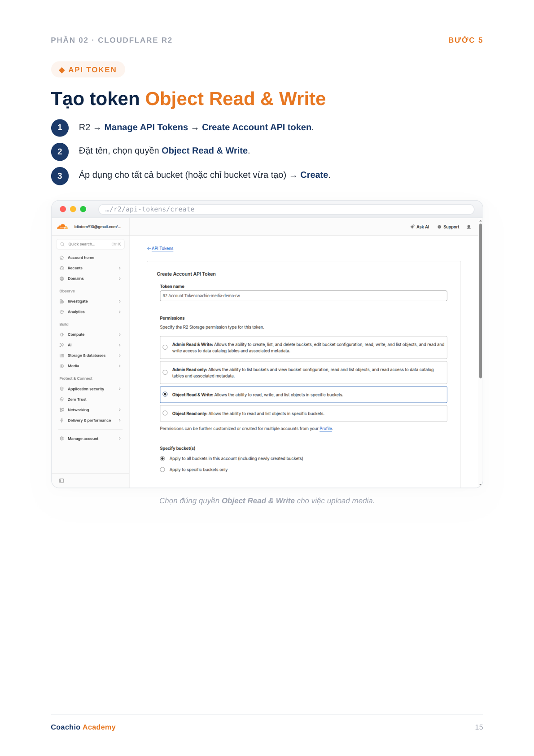Open Manage account menu item label

(x=83, y=439)
